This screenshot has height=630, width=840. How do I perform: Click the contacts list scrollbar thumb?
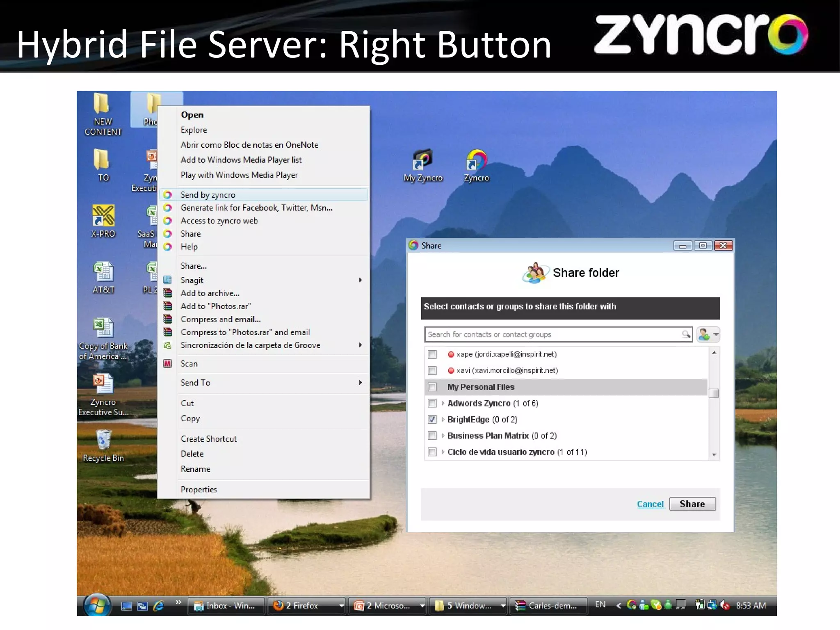coord(714,393)
